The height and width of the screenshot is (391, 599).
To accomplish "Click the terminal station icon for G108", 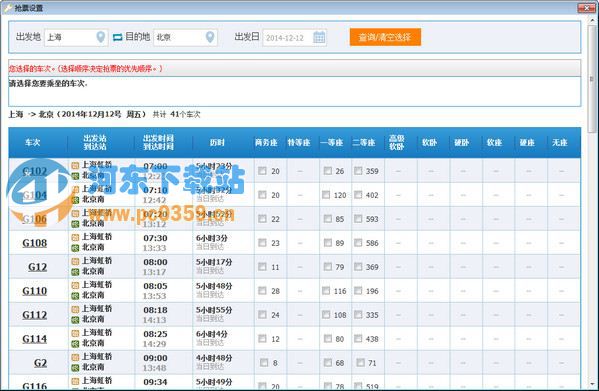I will [x=75, y=248].
